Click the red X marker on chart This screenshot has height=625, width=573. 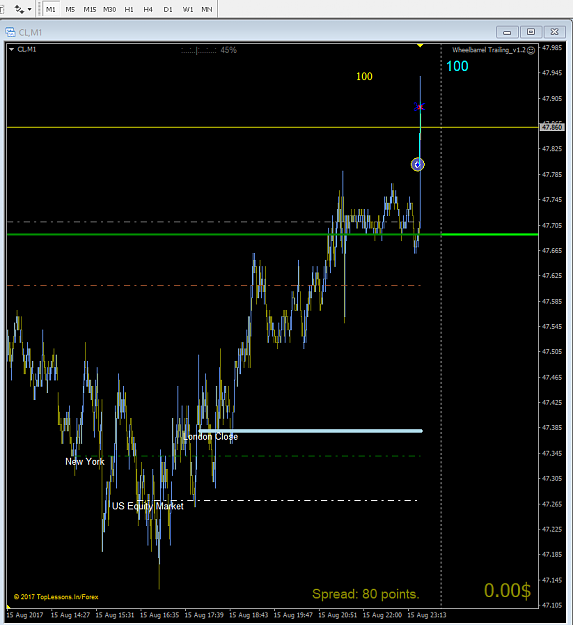pyautogui.click(x=419, y=106)
